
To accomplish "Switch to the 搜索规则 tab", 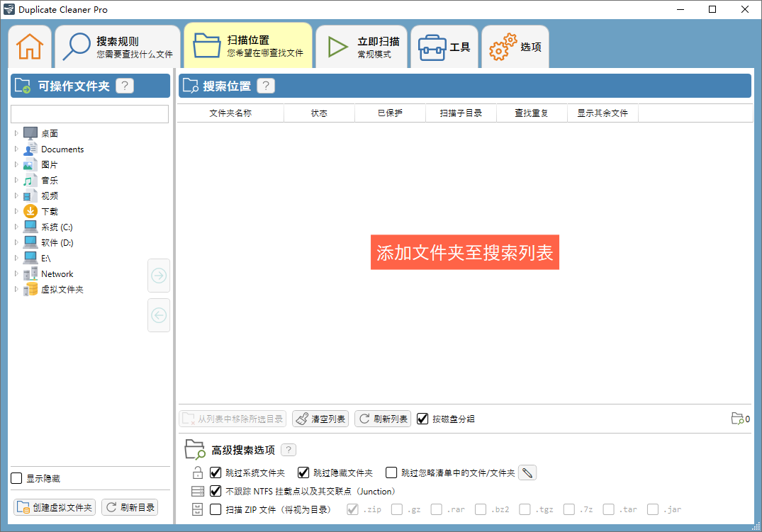I will [x=118, y=47].
